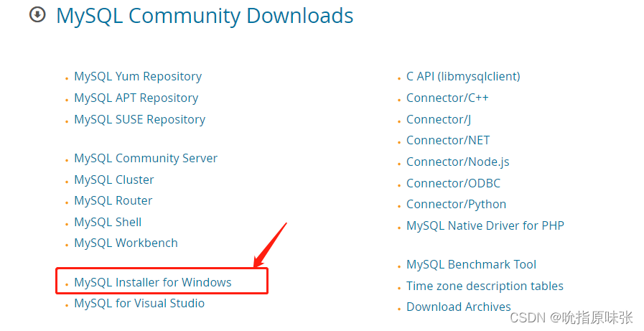Select Connector/Node.js
The width and height of the screenshot is (644, 331).
point(457,162)
